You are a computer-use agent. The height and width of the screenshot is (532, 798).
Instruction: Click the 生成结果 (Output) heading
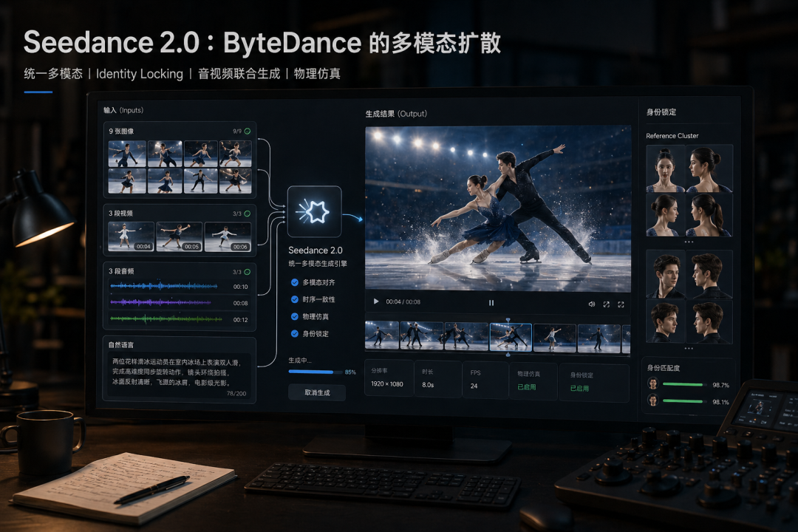(x=396, y=114)
